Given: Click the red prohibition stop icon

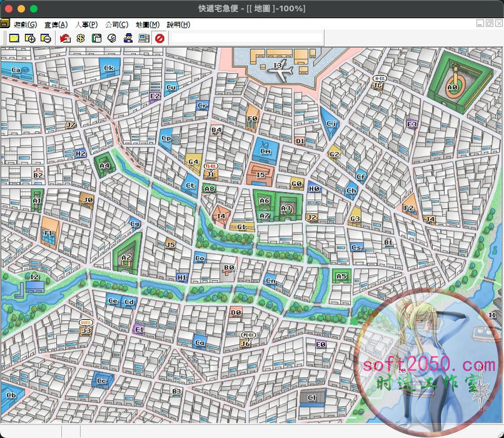Looking at the screenshot, I should [x=159, y=38].
